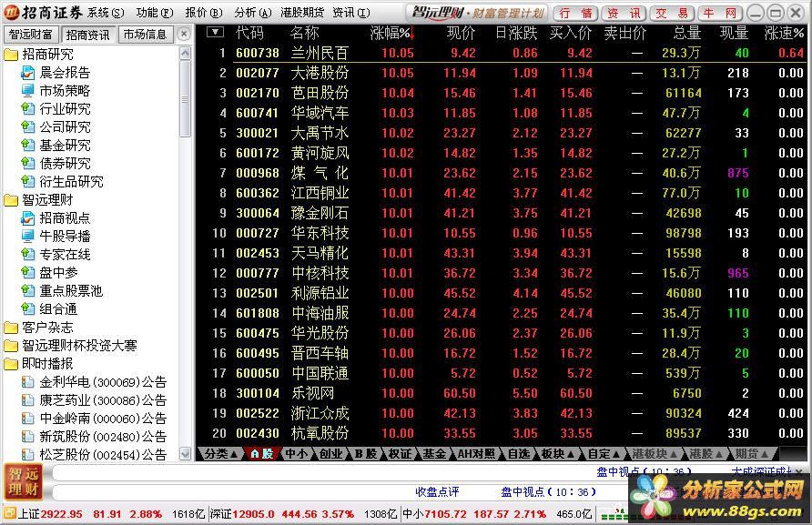812x525 pixels.
Task: Select the 自选 tab
Action: tap(518, 453)
